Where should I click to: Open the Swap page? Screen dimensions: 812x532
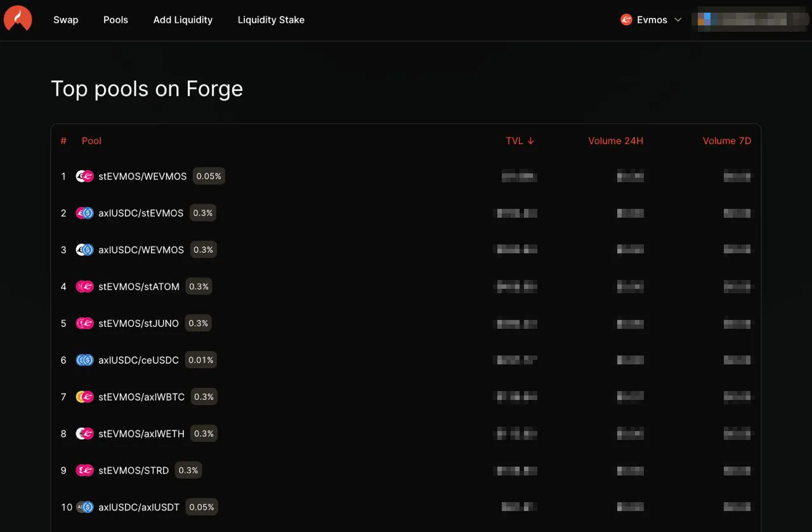pyautogui.click(x=66, y=20)
